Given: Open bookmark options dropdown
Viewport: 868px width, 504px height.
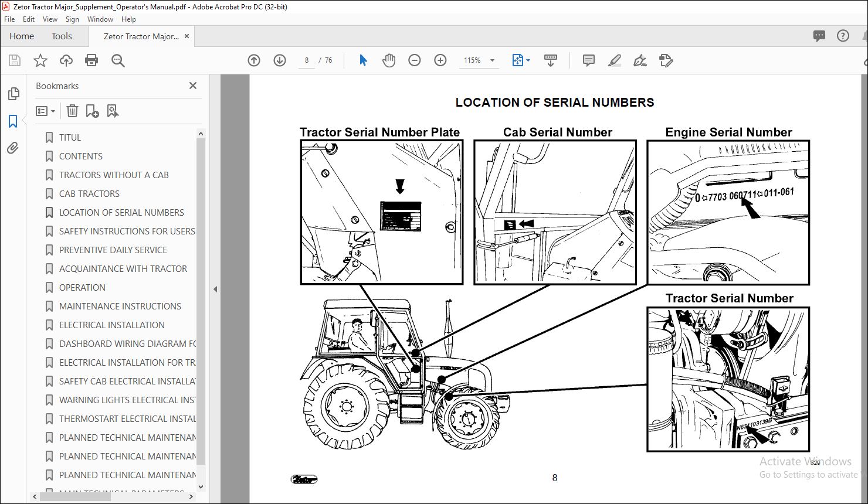Looking at the screenshot, I should click(x=45, y=111).
